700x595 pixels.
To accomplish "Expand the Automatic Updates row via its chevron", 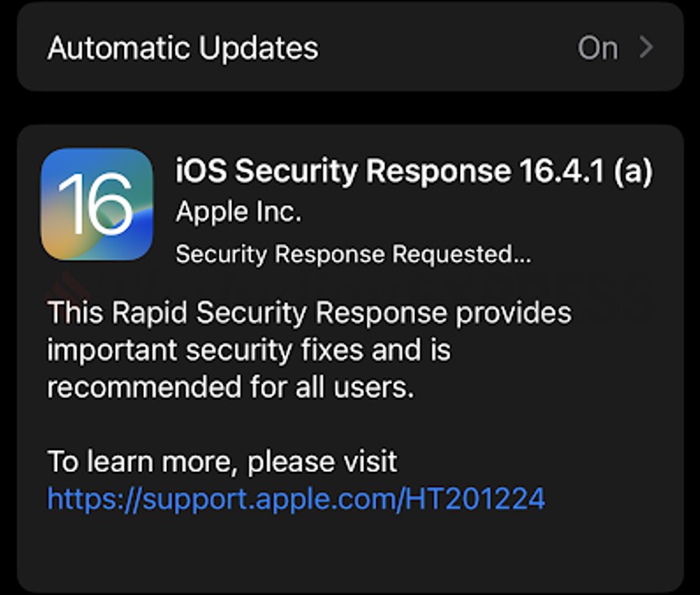I will 645,47.
